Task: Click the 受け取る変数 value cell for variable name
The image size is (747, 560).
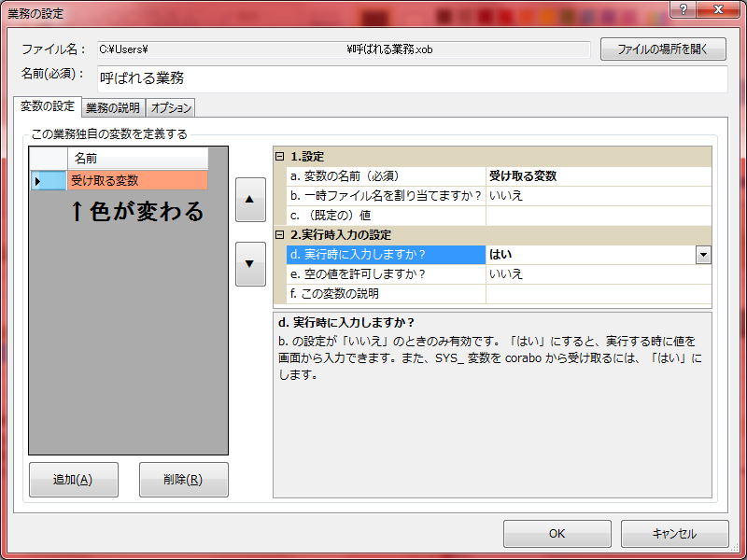Action: click(x=599, y=176)
